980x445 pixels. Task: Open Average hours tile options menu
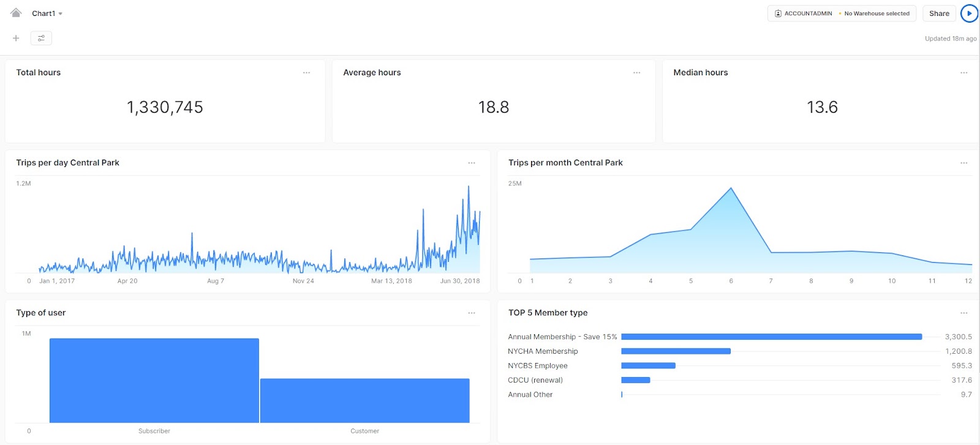click(x=636, y=73)
